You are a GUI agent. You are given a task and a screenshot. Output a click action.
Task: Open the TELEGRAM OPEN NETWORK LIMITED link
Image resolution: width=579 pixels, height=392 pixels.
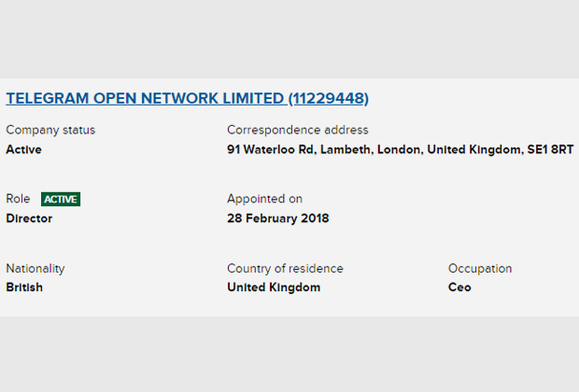tap(145, 98)
